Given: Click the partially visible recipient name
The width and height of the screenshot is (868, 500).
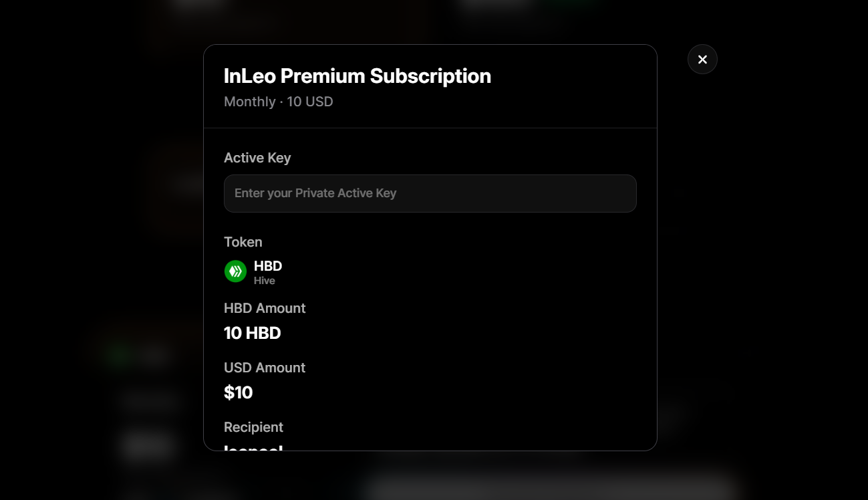Looking at the screenshot, I should [x=253, y=447].
